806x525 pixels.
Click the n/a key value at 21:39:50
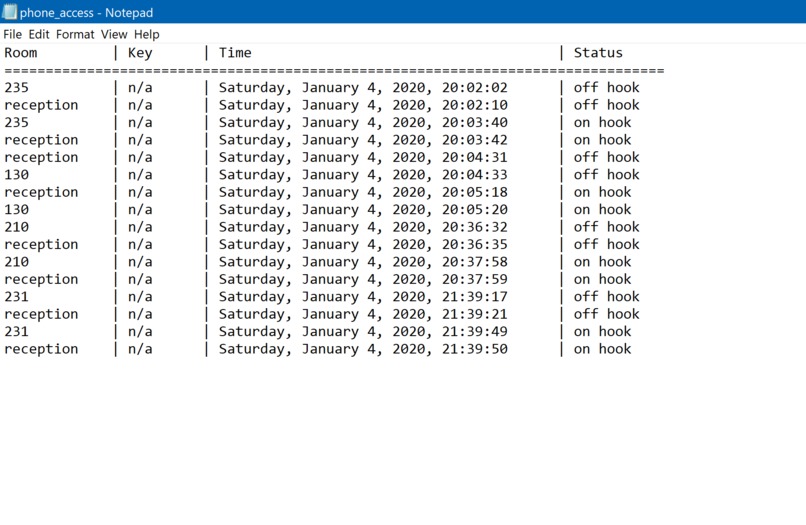(140, 349)
